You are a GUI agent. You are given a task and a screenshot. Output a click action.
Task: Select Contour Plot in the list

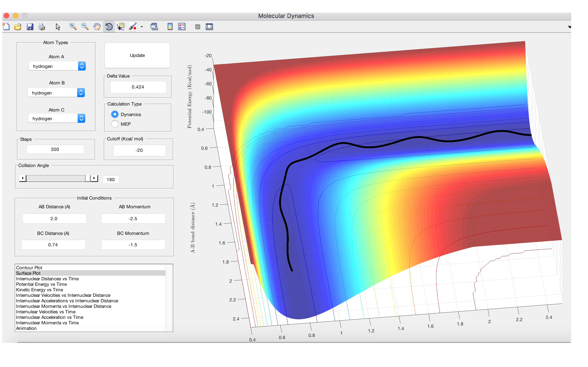click(29, 267)
